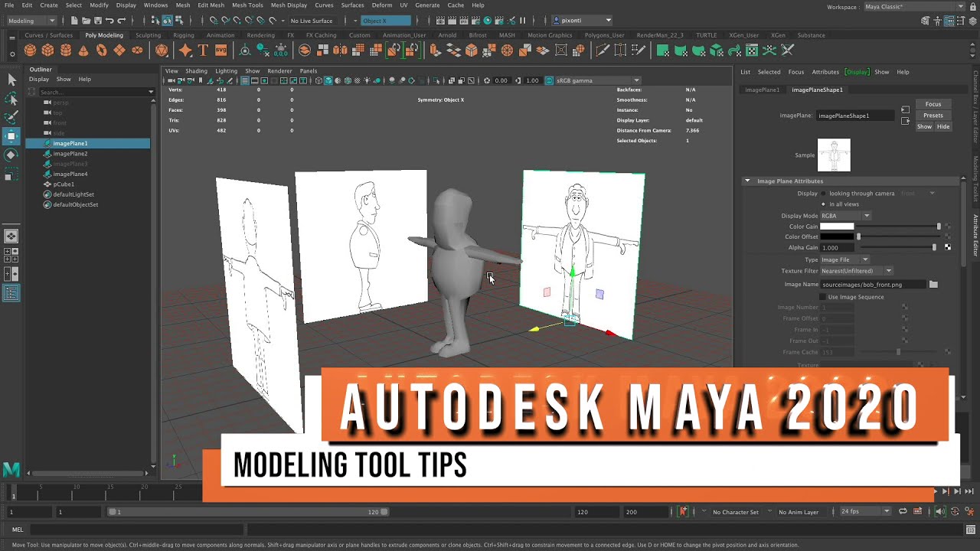Image resolution: width=980 pixels, height=551 pixels.
Task: Create a polygon torus from the shelf
Action: coord(101,51)
